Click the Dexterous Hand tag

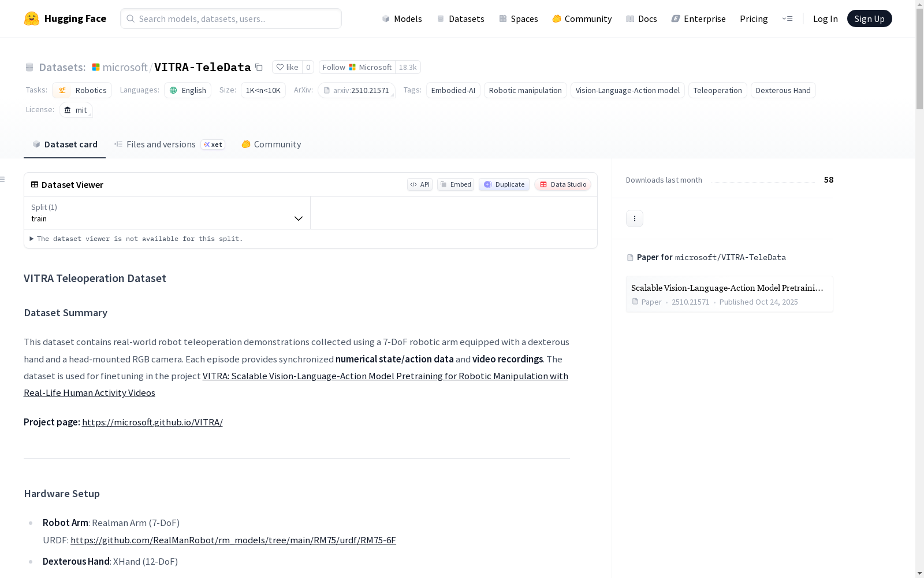(x=783, y=90)
